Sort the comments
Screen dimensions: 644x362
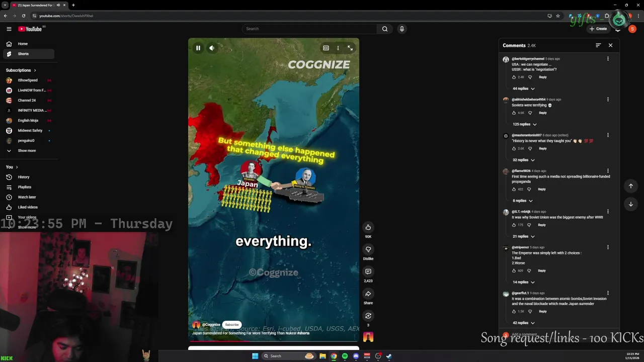click(598, 45)
